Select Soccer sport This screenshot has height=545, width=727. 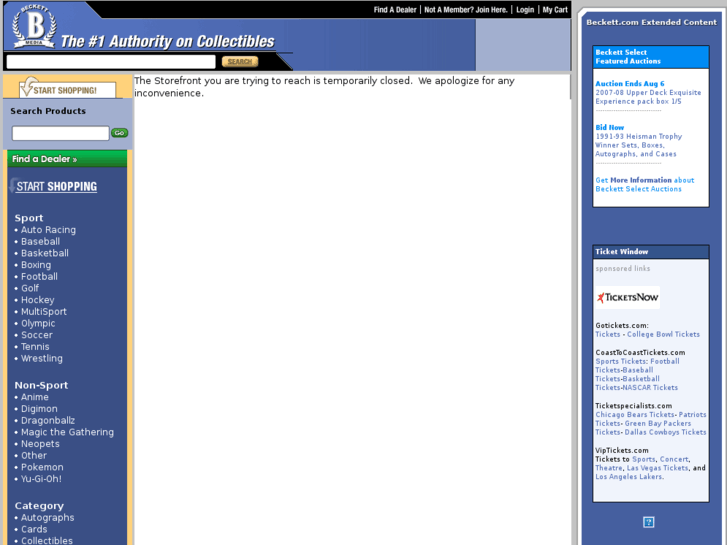pos(37,335)
